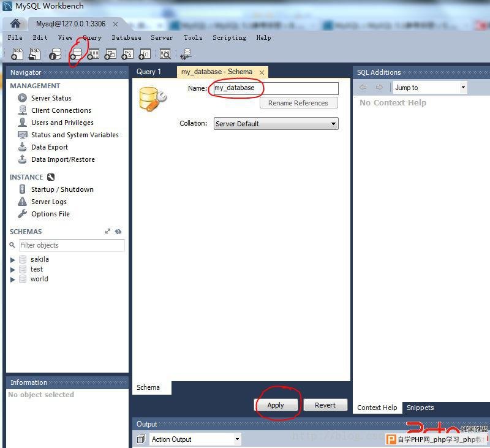Select the world schema row

click(39, 279)
